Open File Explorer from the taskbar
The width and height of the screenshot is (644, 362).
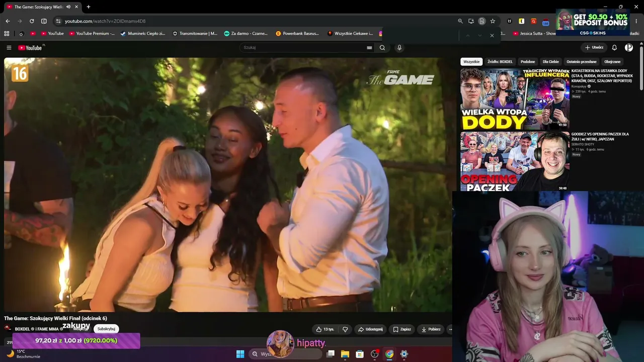(345, 354)
